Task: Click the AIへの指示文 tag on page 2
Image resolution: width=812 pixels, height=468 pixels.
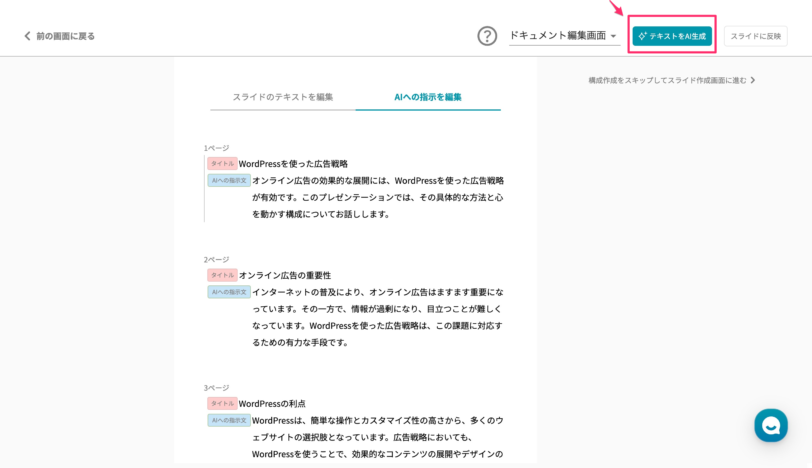Action: [229, 292]
